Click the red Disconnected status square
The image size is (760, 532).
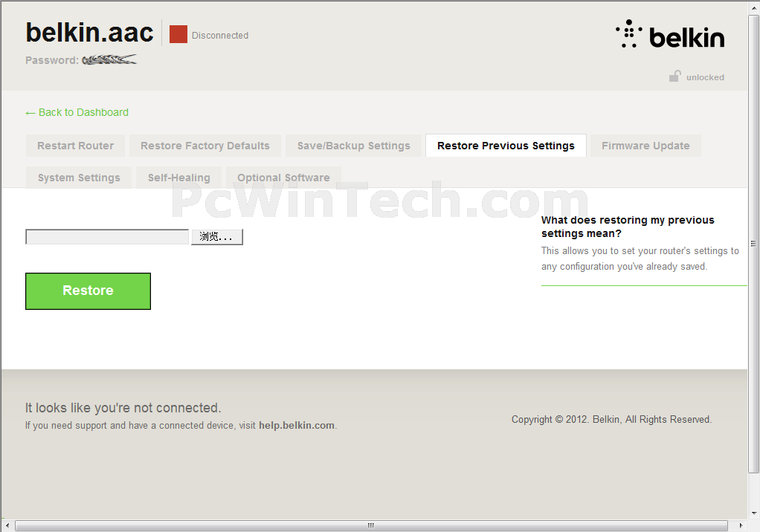point(178,34)
